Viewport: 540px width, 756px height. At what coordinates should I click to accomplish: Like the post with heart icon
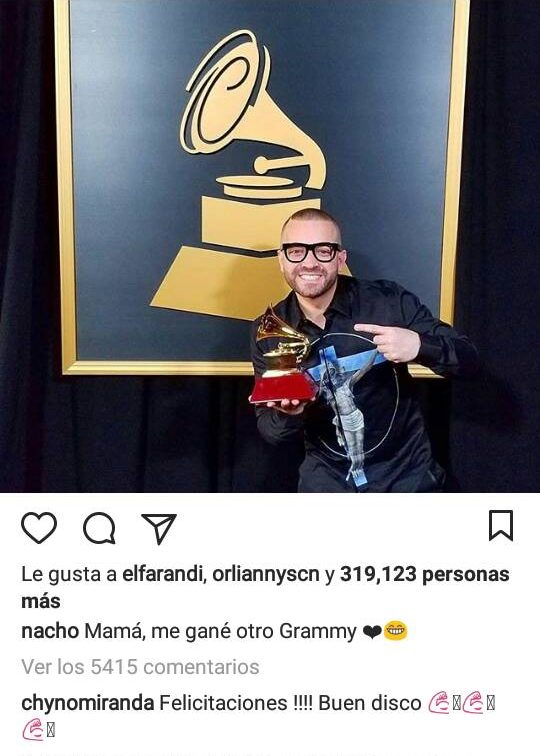tap(39, 528)
